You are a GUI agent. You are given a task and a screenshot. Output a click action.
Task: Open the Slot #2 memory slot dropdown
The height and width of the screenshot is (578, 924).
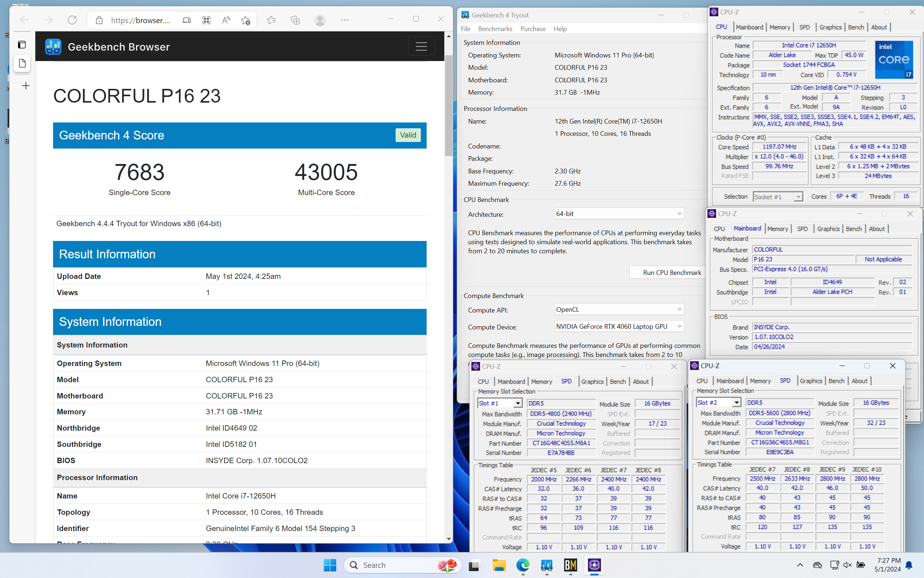(x=718, y=402)
